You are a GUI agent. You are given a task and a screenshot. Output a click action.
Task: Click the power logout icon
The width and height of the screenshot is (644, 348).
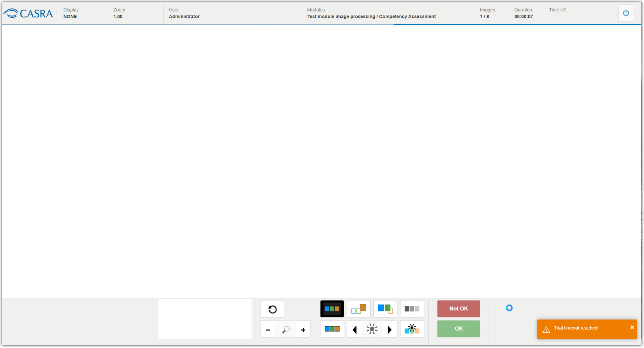coord(626,13)
